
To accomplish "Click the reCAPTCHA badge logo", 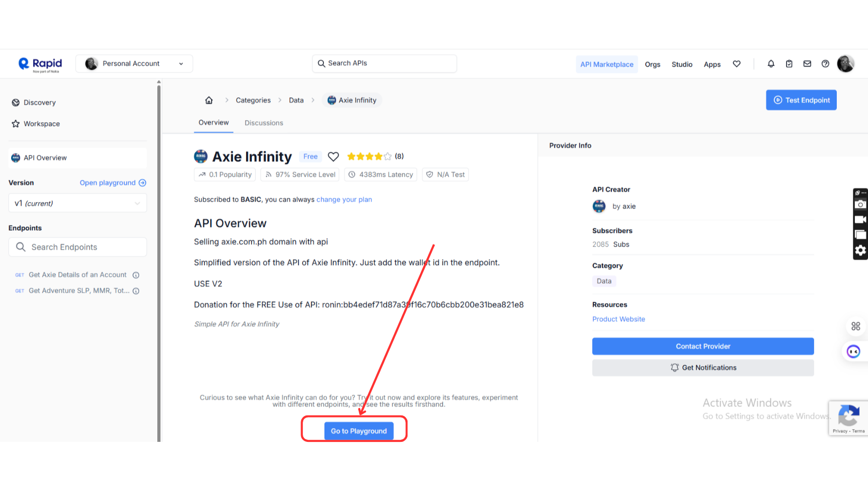I will point(848,415).
